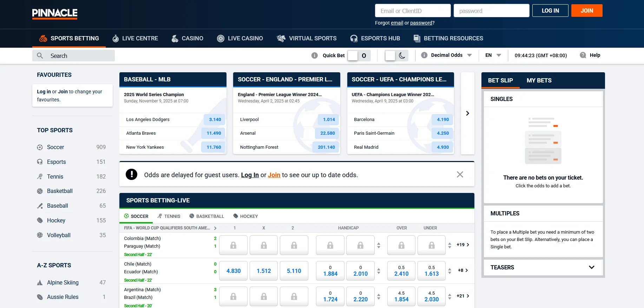Image resolution: width=644 pixels, height=308 pixels.
Task: Click the Esports headset icon in sidebar
Action: 40,162
